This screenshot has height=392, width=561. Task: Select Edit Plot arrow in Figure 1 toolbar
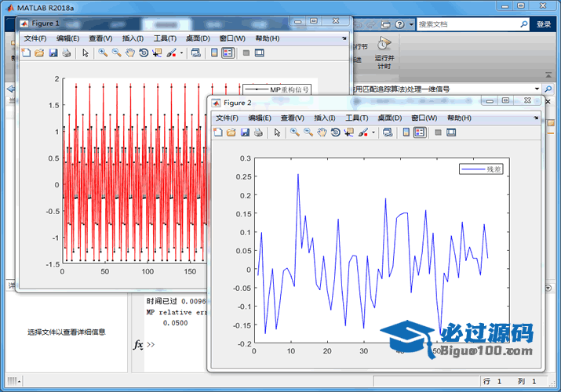86,53
